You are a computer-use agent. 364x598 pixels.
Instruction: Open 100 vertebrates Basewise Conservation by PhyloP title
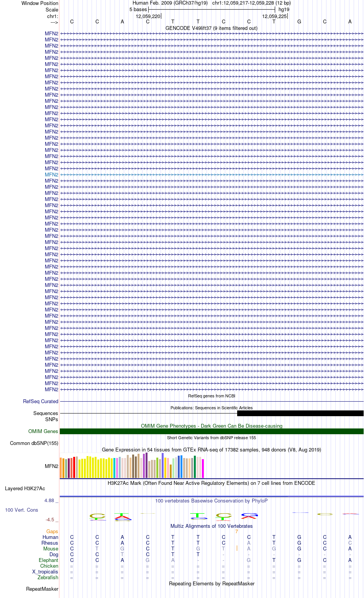(x=212, y=501)
